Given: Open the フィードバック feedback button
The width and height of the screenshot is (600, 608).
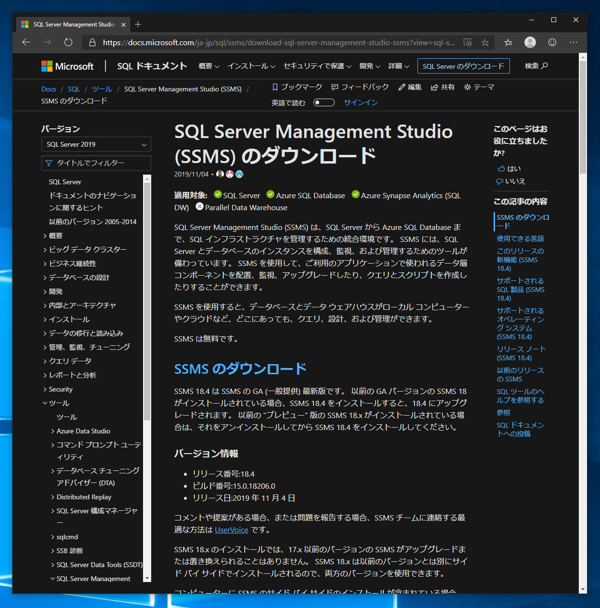Looking at the screenshot, I should 360,87.
